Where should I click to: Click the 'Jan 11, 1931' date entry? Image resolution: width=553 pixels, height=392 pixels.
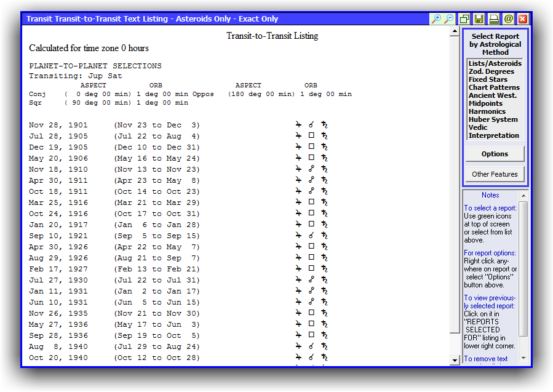(x=58, y=291)
